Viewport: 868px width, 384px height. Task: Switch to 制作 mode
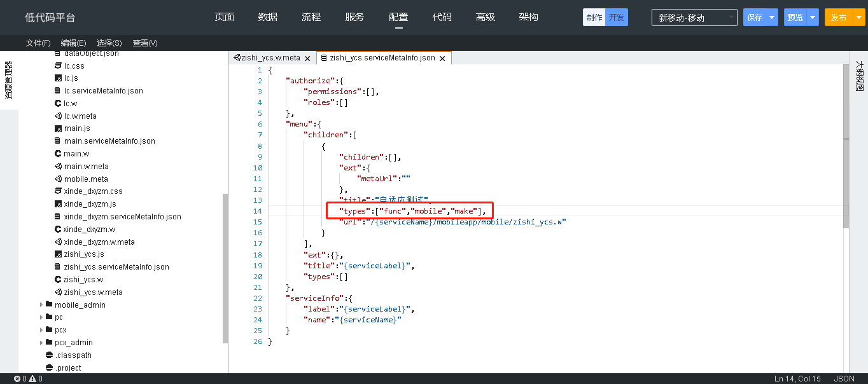594,18
